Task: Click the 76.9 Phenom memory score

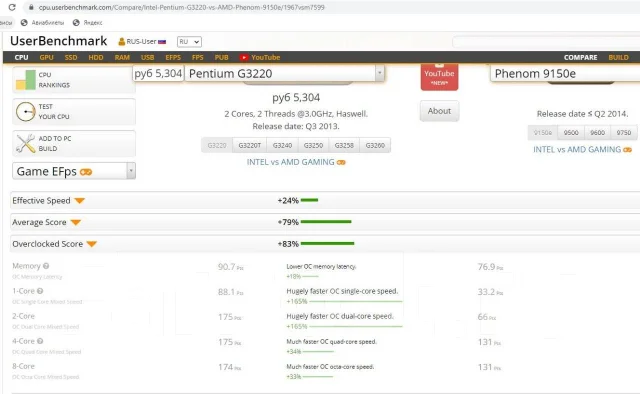Action: click(490, 267)
